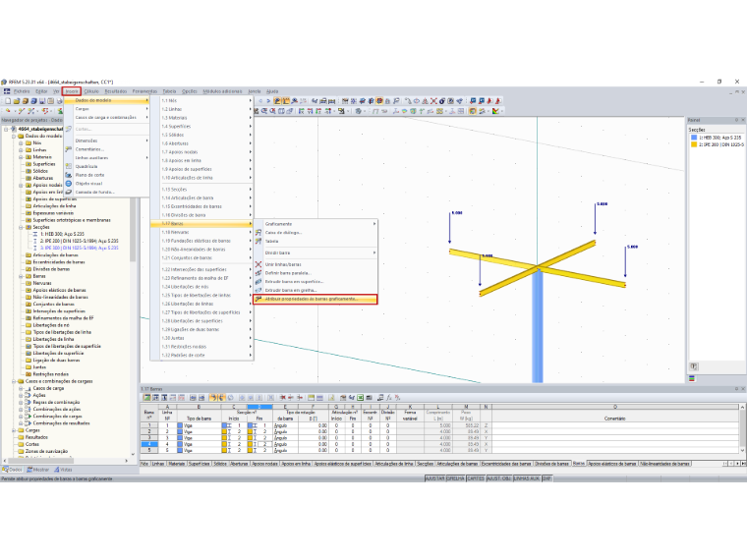Expand Casos de carga tree node

point(21,389)
